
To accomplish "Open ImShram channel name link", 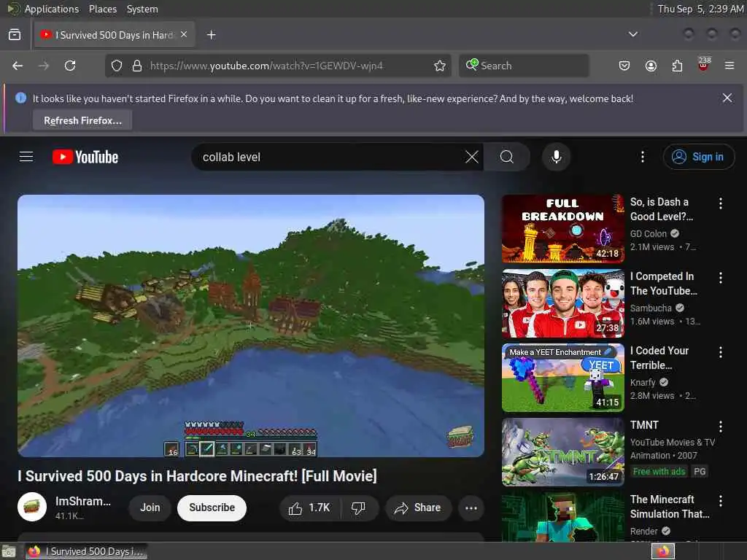I will point(83,502).
